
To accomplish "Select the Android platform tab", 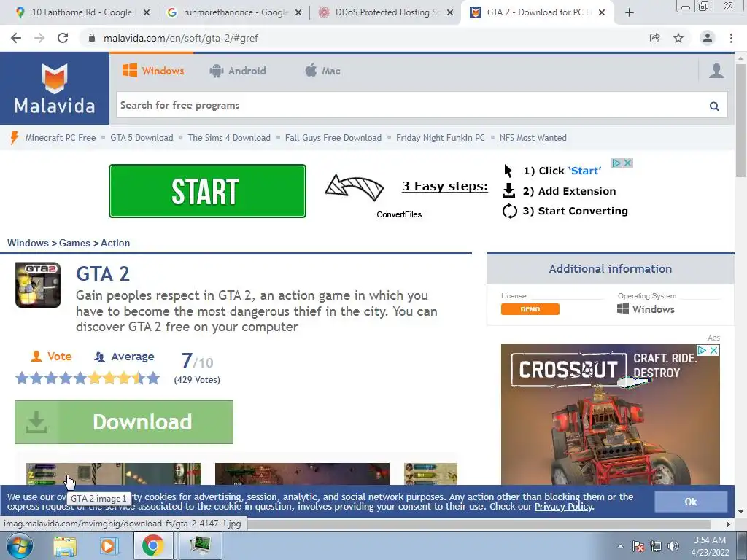I will 238,71.
